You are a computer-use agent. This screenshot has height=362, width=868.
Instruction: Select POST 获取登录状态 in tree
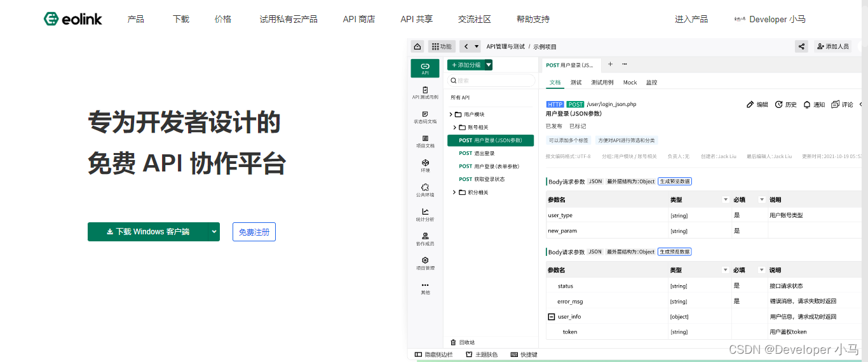(482, 179)
